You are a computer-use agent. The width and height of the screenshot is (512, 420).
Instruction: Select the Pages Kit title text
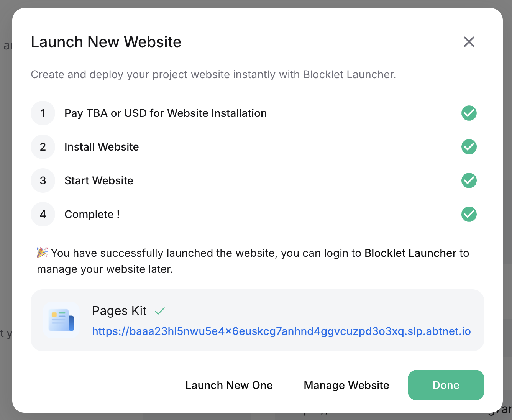[x=119, y=311]
